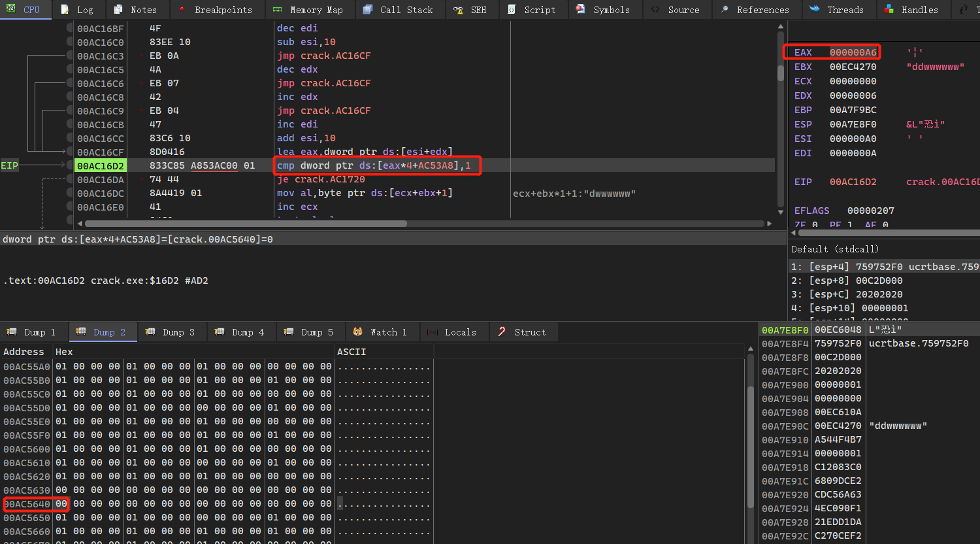
Task: Click argument row '1: [esp+4] 759752F0'
Action: (x=885, y=267)
